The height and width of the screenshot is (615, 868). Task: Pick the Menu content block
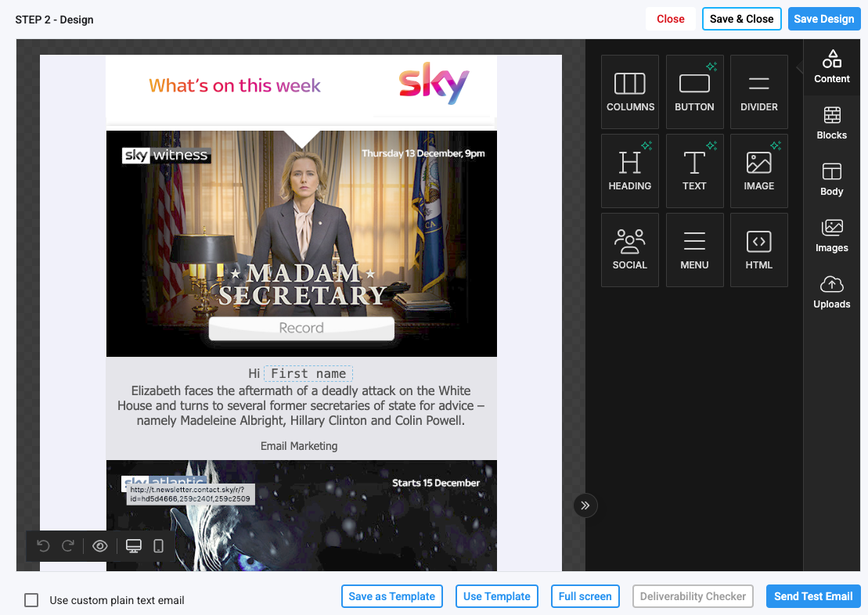point(695,250)
